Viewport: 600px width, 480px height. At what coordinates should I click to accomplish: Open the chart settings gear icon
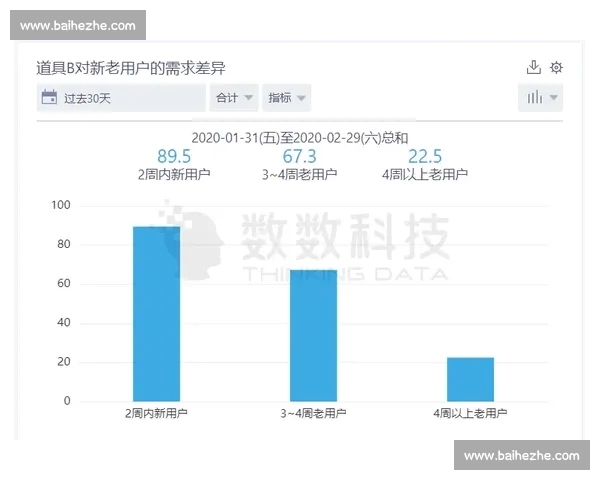pos(556,68)
